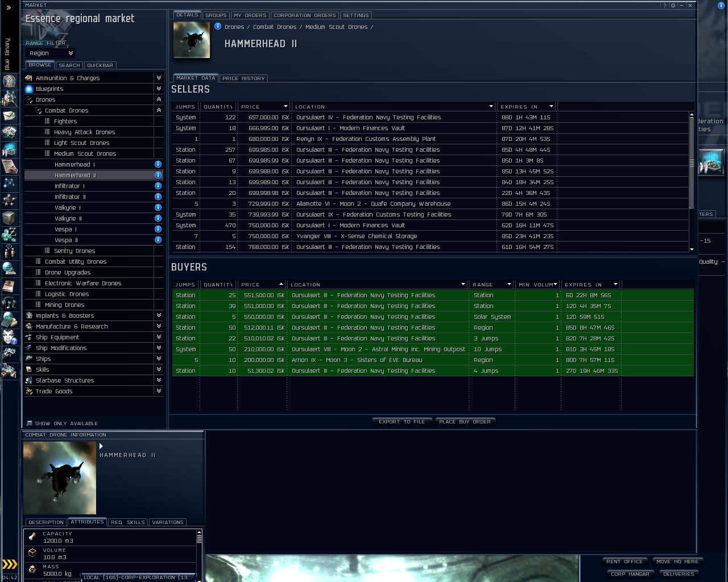Expand the Ships market category
Viewport: 728px width, 582px height.
coord(159,359)
